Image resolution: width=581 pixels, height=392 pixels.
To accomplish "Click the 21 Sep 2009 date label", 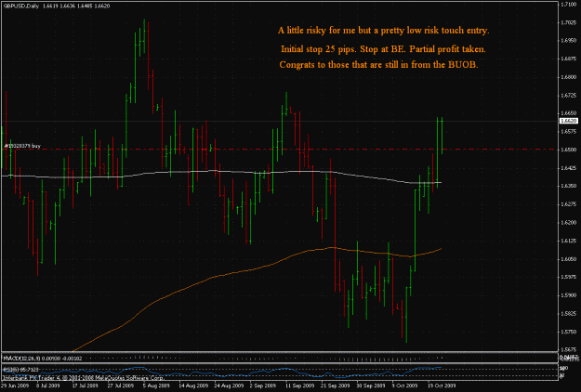I will (x=336, y=385).
